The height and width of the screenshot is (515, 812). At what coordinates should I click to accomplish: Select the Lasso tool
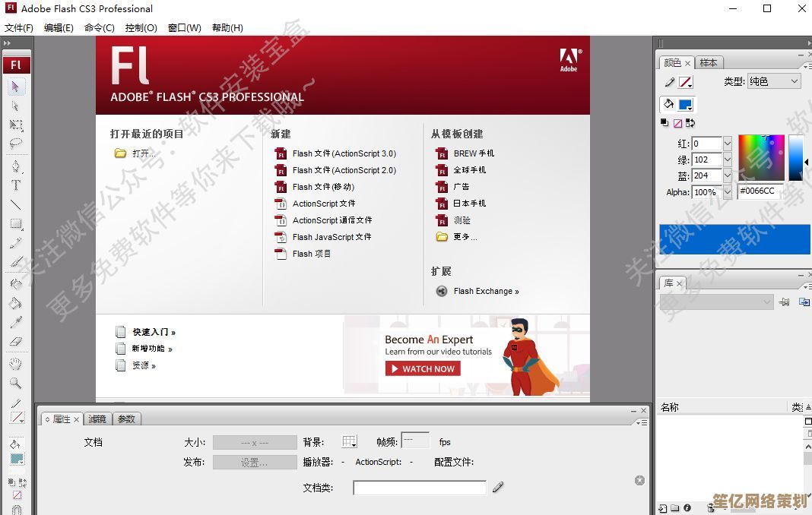[15, 144]
